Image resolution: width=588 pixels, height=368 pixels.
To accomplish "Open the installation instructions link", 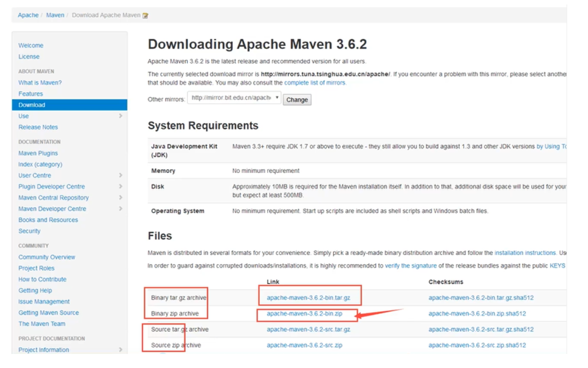I will pos(525,253).
